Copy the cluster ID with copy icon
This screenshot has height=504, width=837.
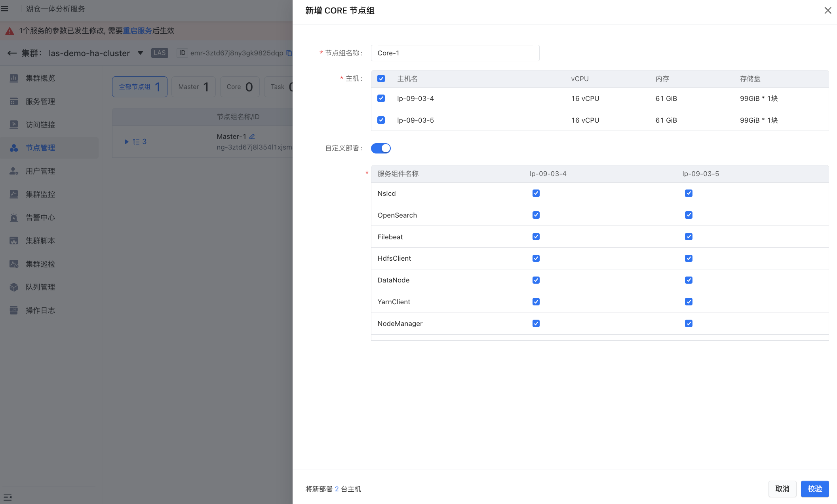pos(289,53)
